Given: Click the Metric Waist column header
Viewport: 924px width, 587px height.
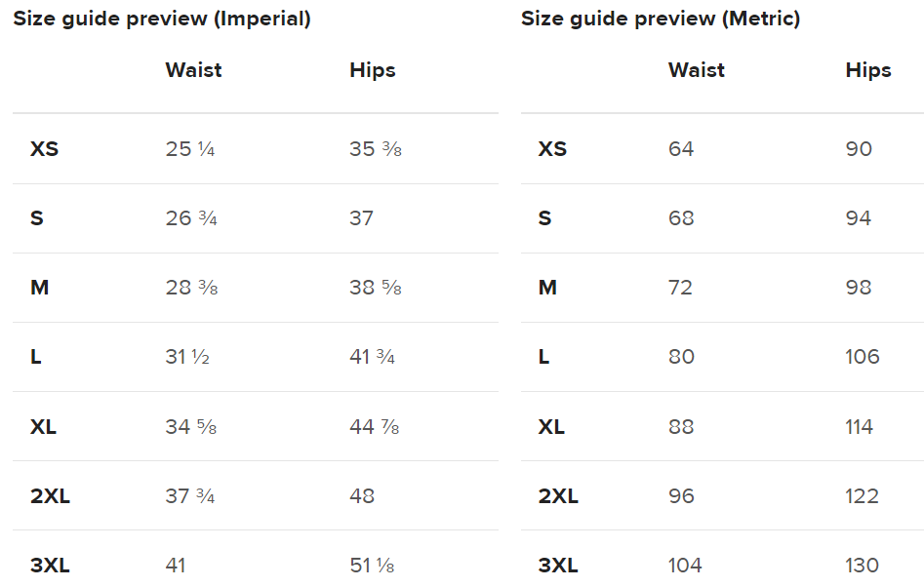Looking at the screenshot, I should (x=697, y=70).
